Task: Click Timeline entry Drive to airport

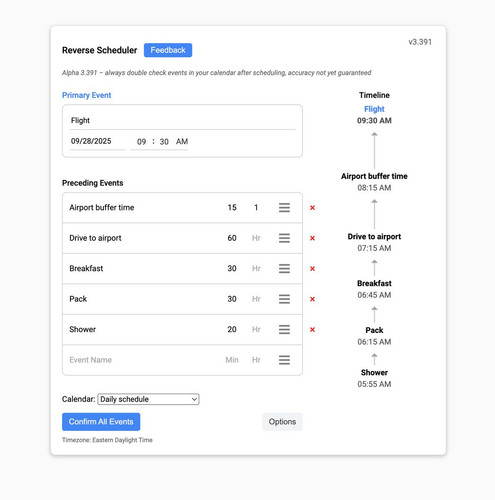Action: pos(374,237)
